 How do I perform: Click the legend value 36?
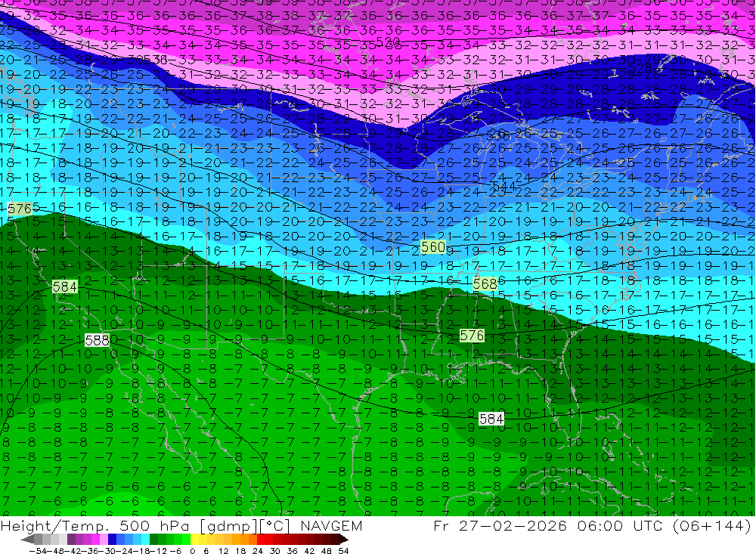(x=292, y=551)
